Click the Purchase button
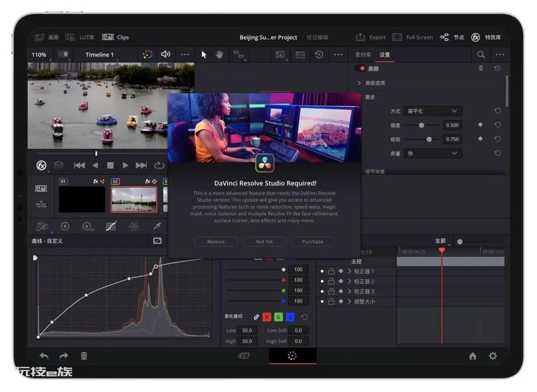This screenshot has height=392, width=537. point(313,241)
